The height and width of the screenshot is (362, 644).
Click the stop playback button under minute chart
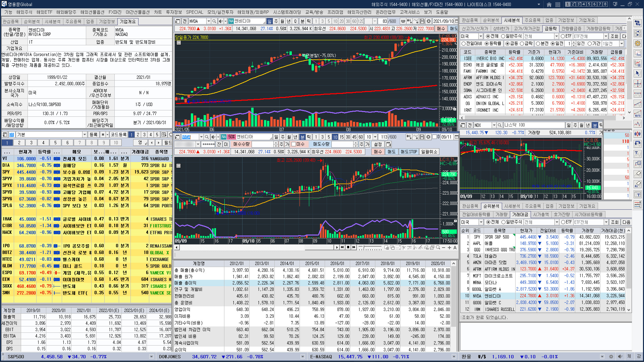(x=348, y=247)
